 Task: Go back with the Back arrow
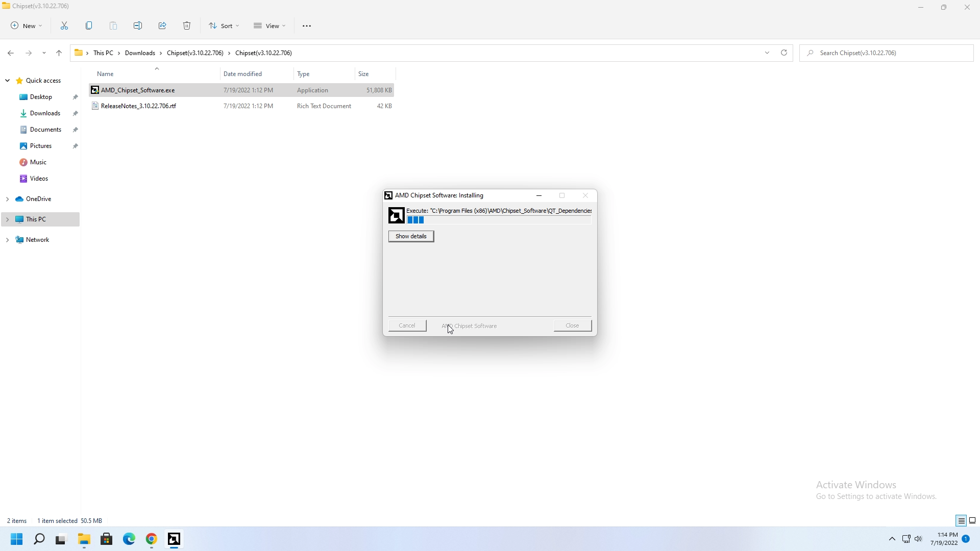pos(11,53)
